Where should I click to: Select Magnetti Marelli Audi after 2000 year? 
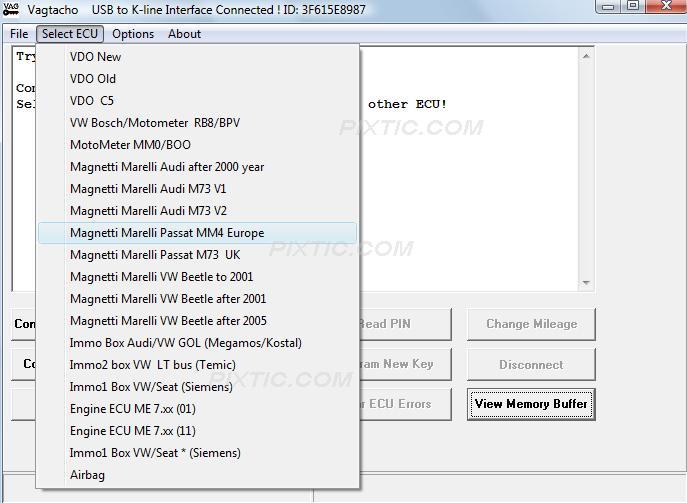[x=167, y=167]
